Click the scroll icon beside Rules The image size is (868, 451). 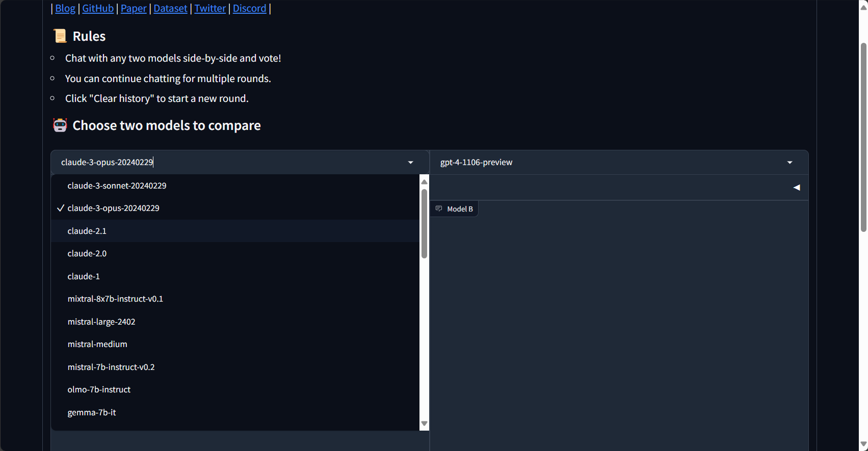pyautogui.click(x=60, y=36)
